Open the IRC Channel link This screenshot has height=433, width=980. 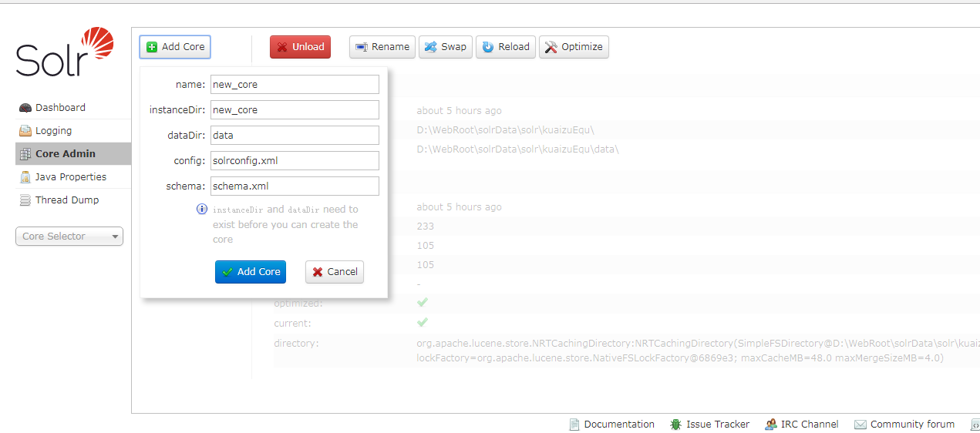[810, 425]
